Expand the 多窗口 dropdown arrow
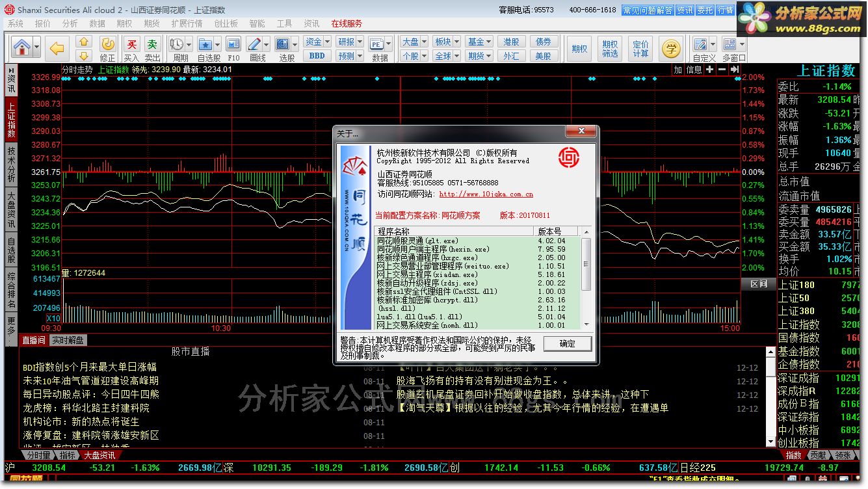 (x=743, y=44)
